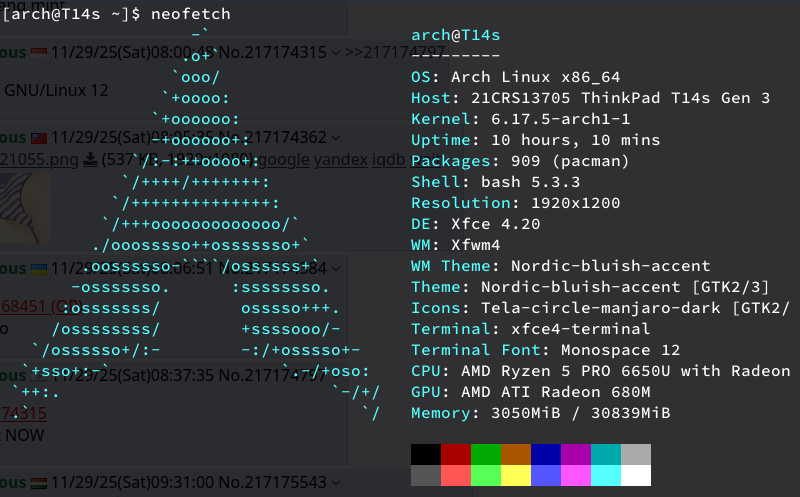Click the yellow color block
This screenshot has height=497, width=800.
tap(516, 475)
